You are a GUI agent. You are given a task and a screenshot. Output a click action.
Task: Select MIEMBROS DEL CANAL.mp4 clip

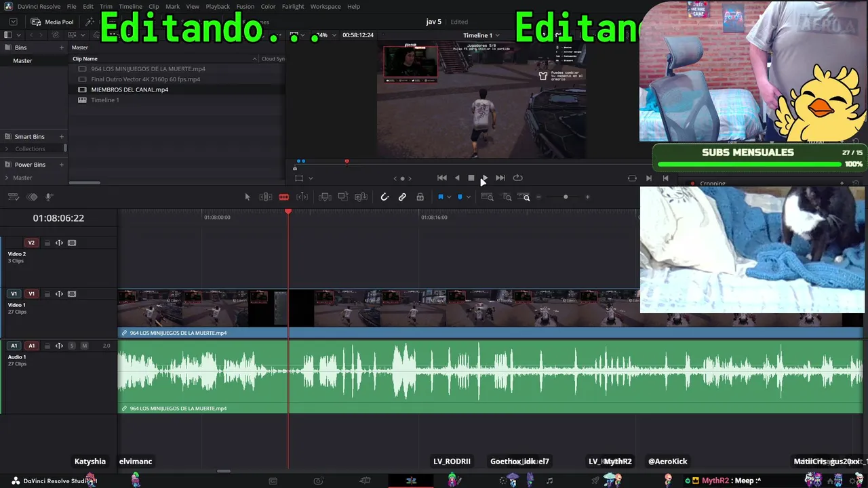pos(130,89)
